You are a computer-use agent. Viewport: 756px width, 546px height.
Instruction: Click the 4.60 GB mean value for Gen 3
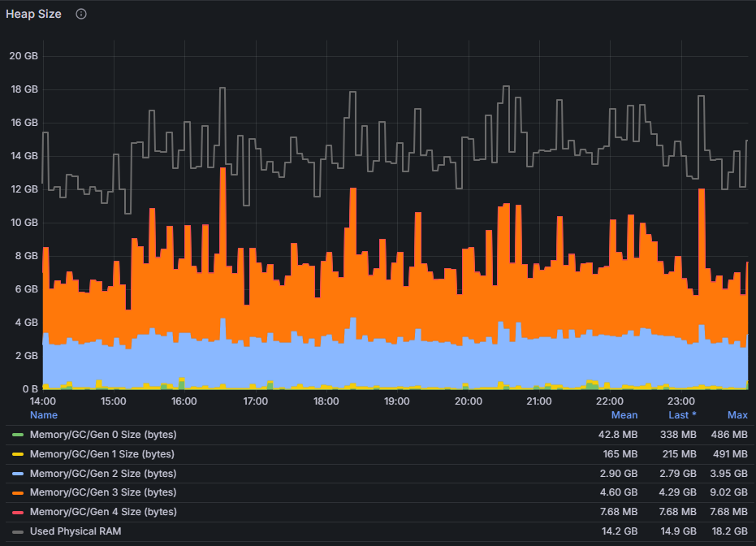tap(619, 492)
